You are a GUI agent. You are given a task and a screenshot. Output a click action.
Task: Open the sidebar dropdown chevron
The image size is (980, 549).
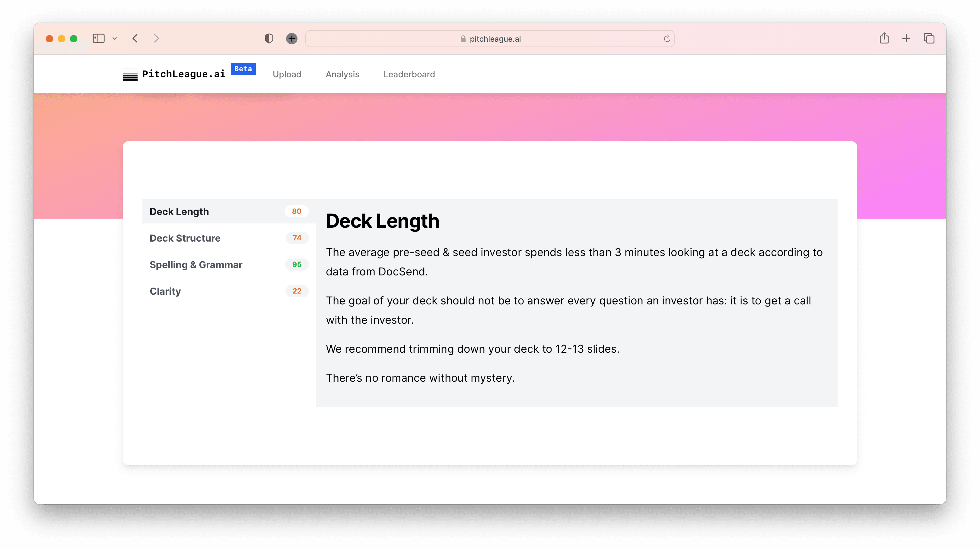click(x=115, y=38)
